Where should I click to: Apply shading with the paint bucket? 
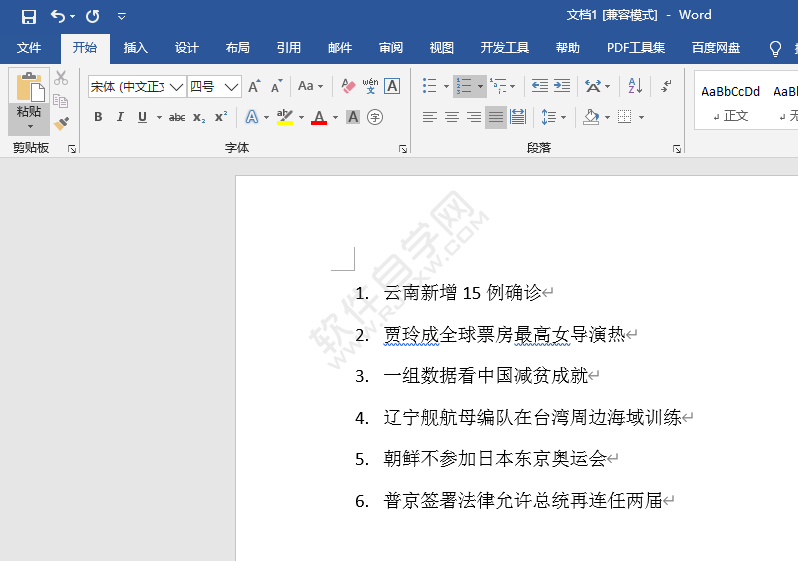[x=591, y=117]
